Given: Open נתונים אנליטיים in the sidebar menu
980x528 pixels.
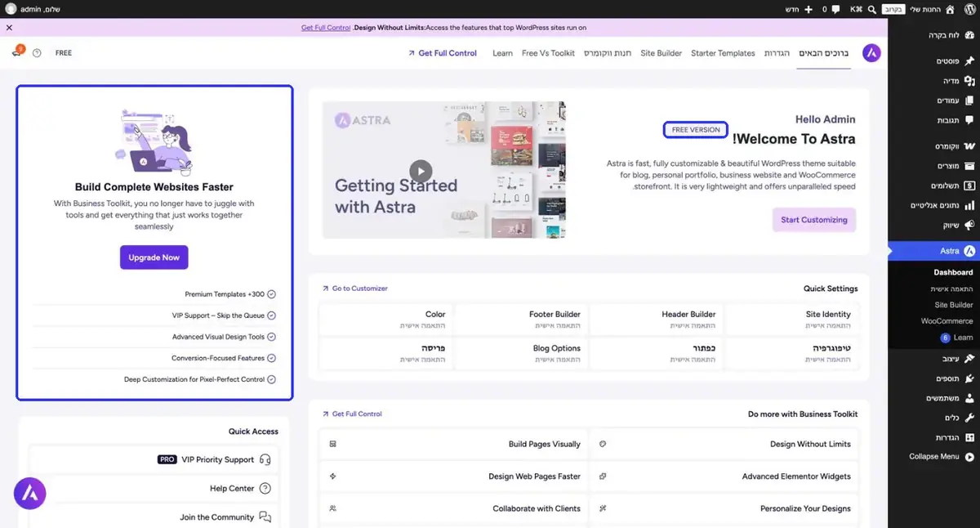Looking at the screenshot, I should tap(934, 205).
